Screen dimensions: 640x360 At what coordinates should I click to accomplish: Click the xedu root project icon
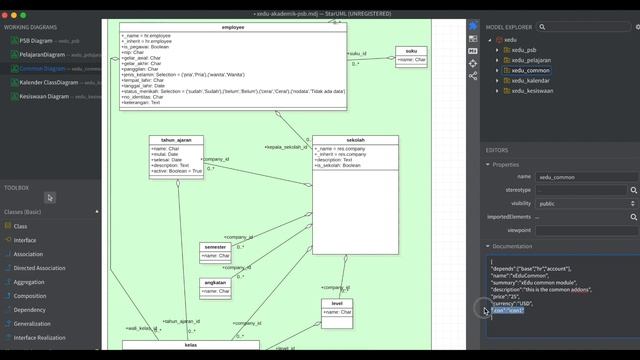click(x=499, y=40)
